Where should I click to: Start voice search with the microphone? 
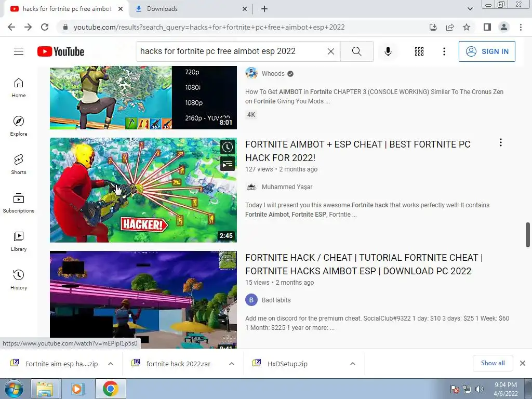388,51
